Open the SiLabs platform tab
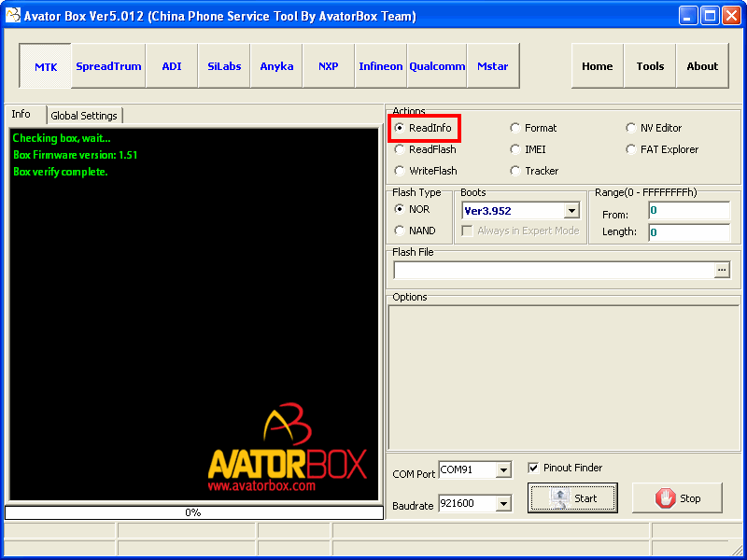This screenshot has width=747, height=560. click(224, 65)
